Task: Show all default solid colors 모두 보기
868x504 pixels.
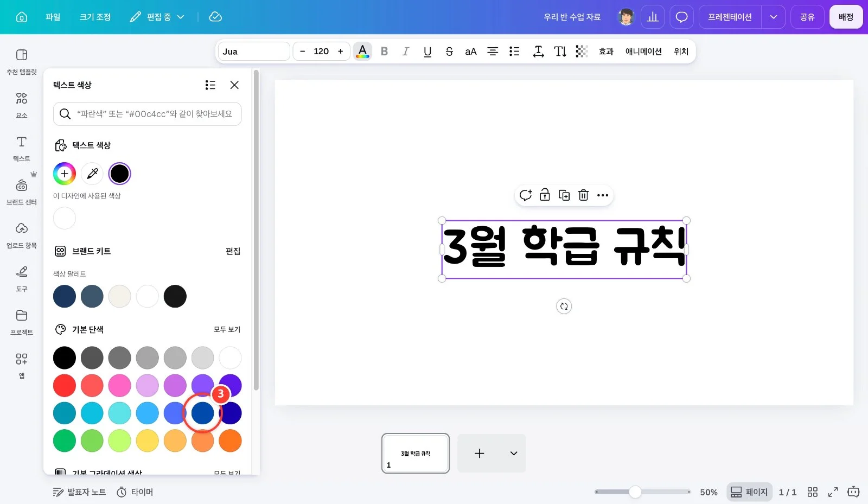Action: pos(227,329)
